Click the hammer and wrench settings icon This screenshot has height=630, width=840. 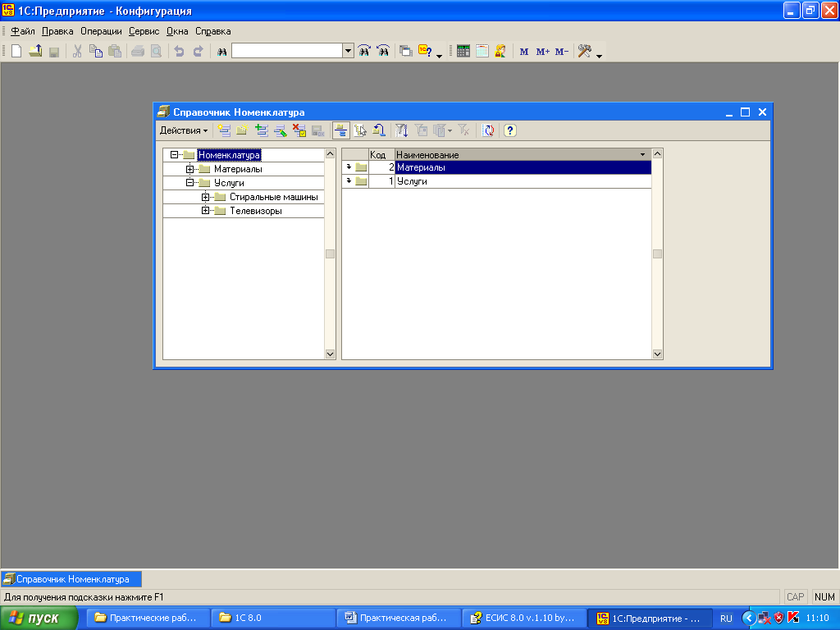coord(584,52)
